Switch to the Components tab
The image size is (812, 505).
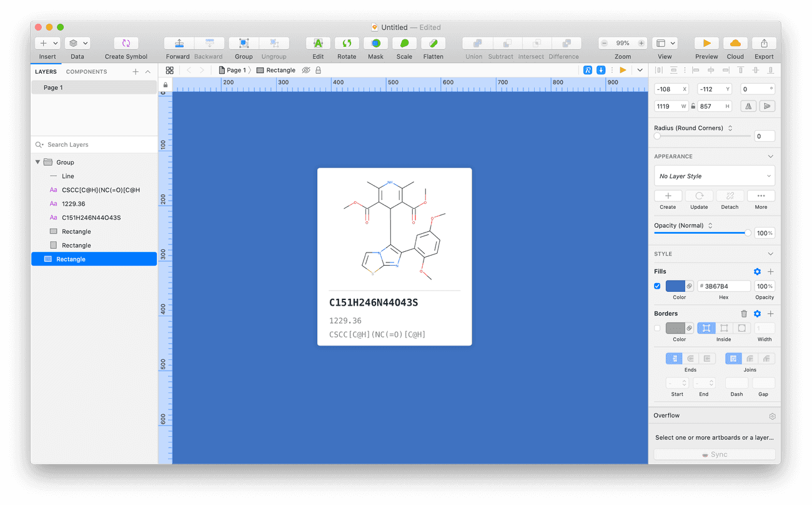point(86,72)
